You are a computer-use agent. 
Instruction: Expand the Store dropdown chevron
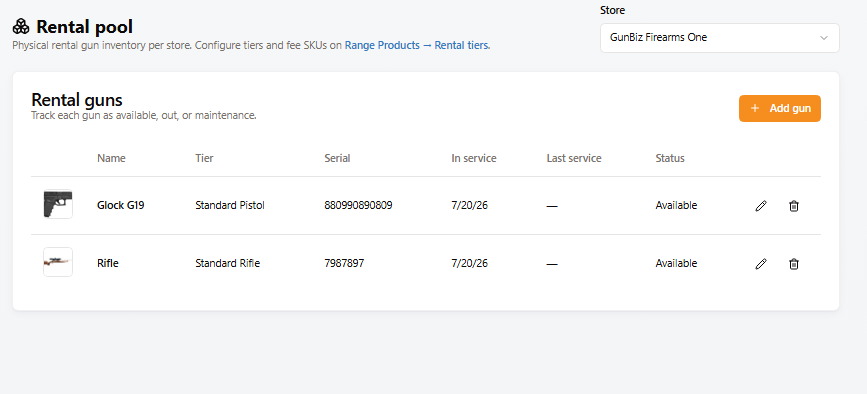click(x=823, y=38)
